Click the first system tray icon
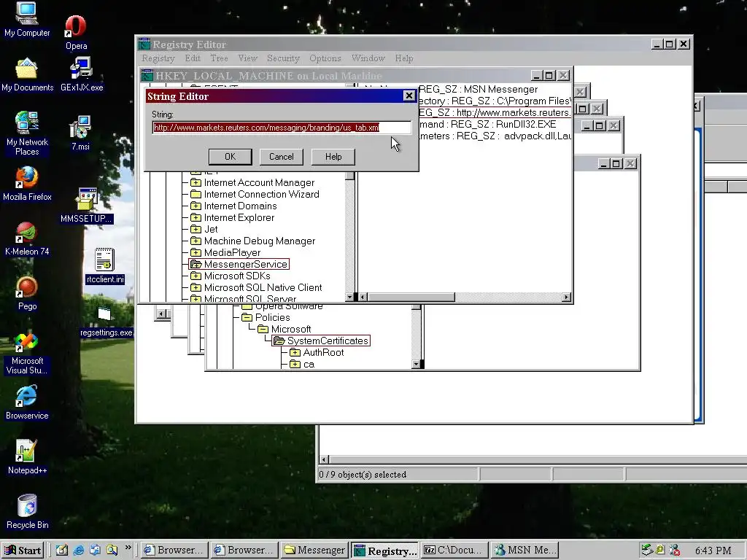 [646, 550]
